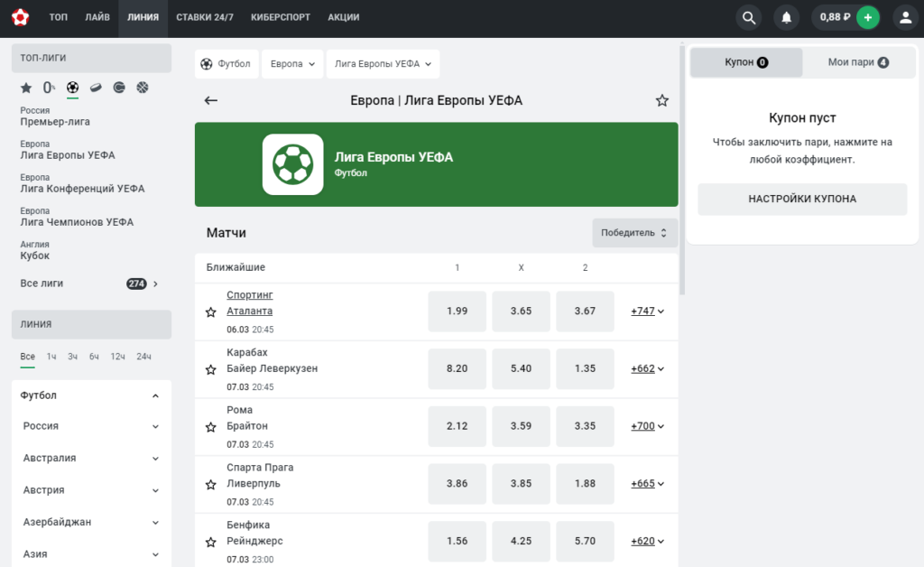The height and width of the screenshot is (567, 924).
Task: Open the user profile icon
Action: [905, 18]
